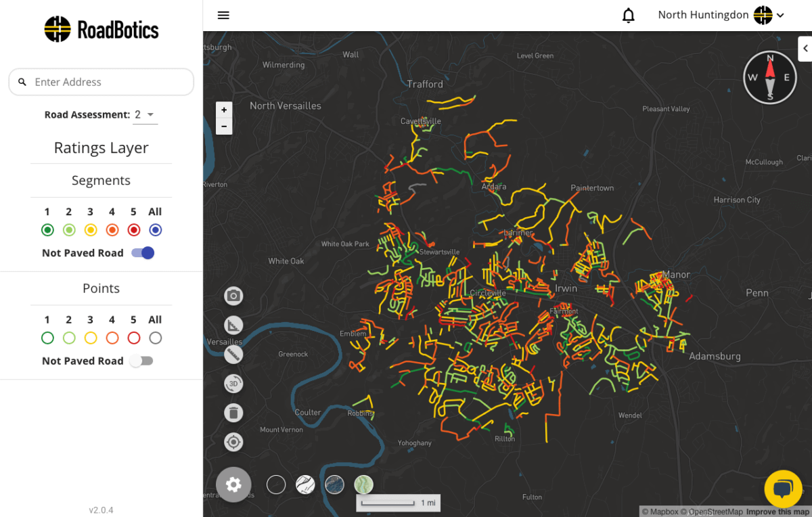This screenshot has height=517, width=812.
Task: Toggle Segments rating 4 filter
Action: coord(112,230)
